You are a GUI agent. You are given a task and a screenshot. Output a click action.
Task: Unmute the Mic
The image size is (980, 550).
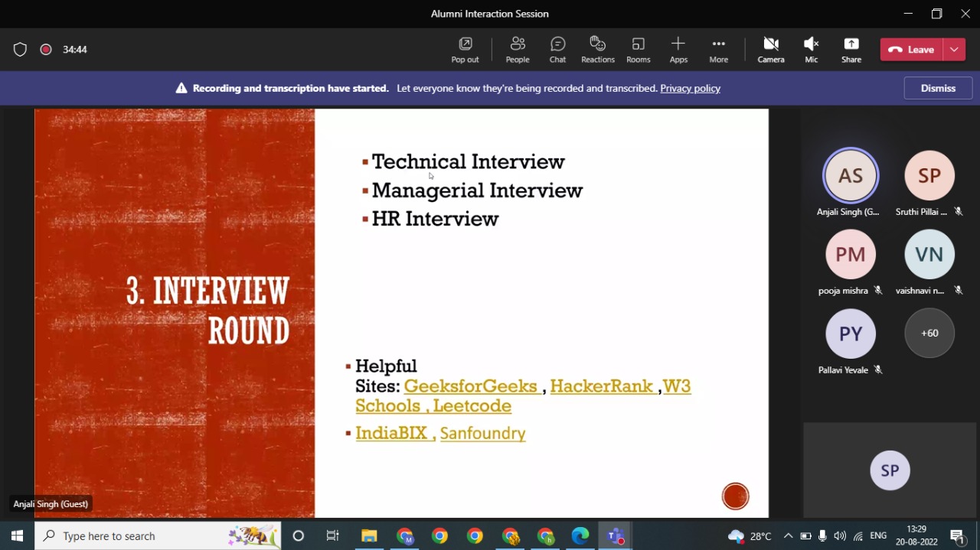[811, 50]
